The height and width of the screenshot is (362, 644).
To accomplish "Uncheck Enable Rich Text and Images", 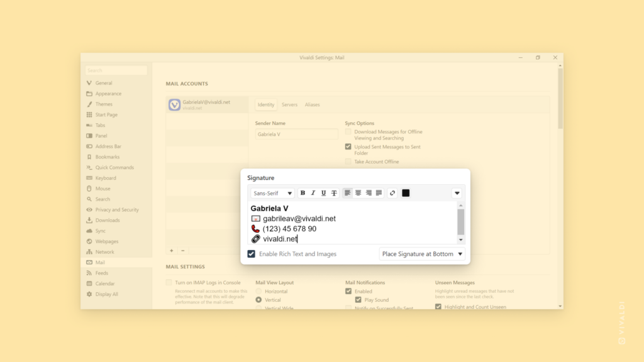I will tap(252, 254).
